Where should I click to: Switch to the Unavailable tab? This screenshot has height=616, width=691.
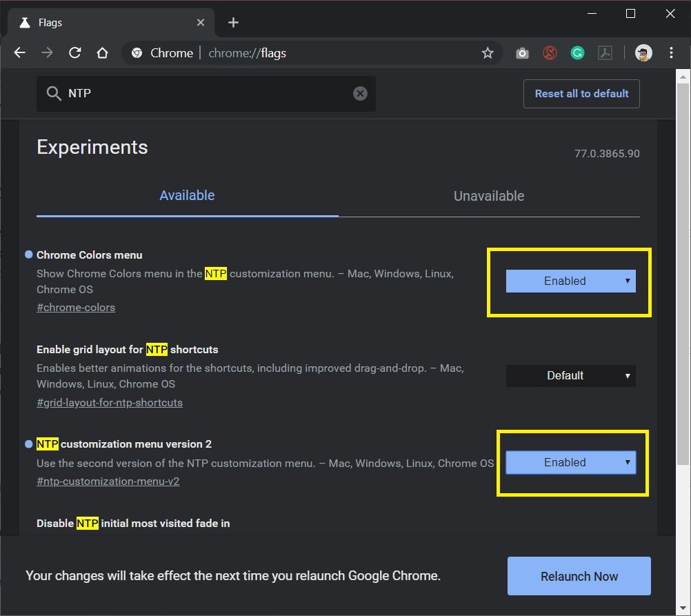(489, 196)
